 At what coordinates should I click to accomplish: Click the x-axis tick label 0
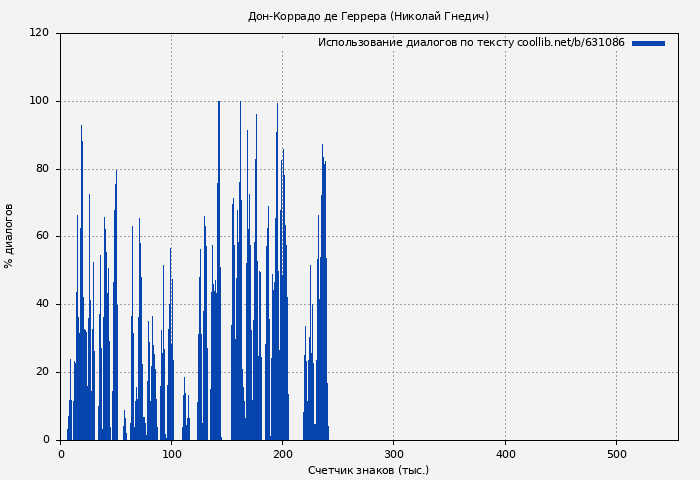click(x=61, y=454)
